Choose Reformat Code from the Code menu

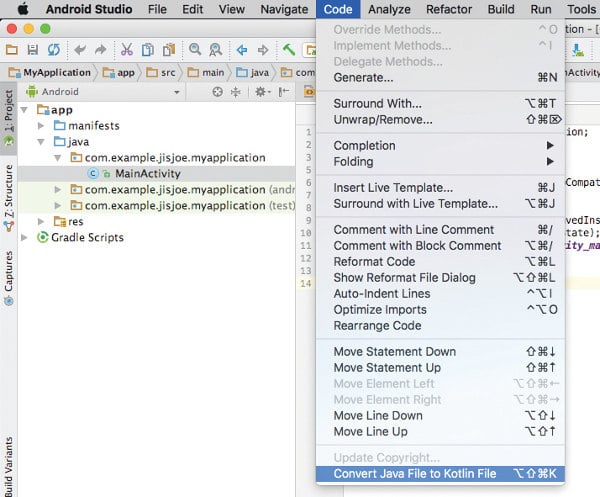click(x=374, y=262)
